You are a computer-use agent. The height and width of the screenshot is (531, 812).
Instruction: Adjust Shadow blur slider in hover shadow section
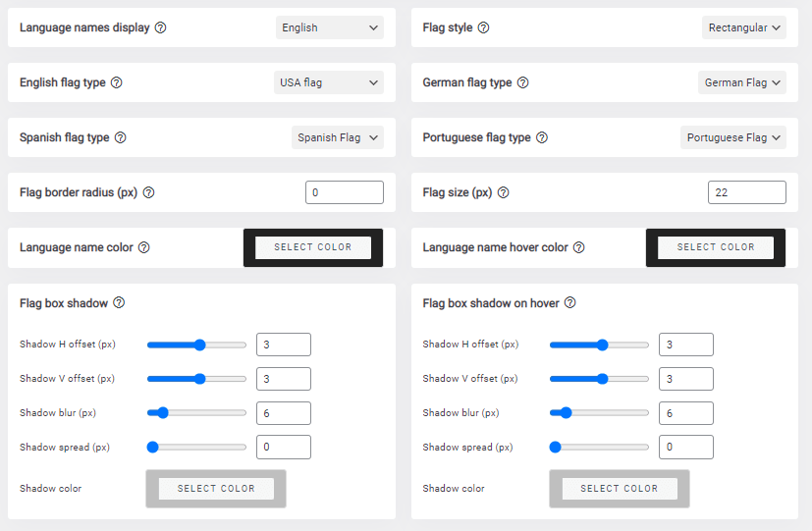pyautogui.click(x=599, y=413)
